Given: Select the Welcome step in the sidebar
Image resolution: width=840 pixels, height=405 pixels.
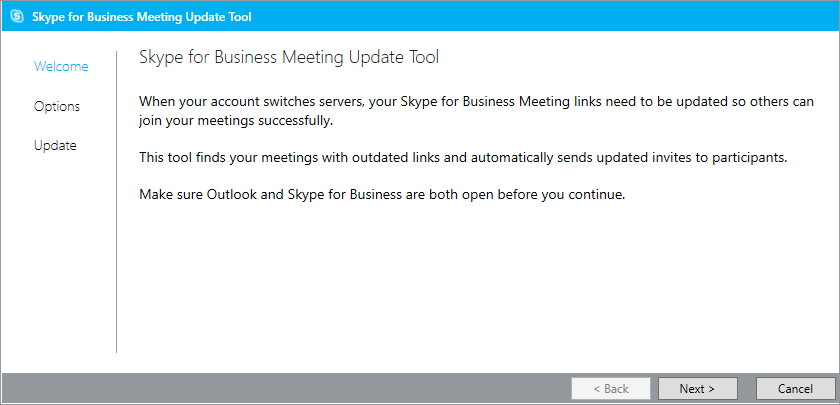Looking at the screenshot, I should (x=61, y=67).
